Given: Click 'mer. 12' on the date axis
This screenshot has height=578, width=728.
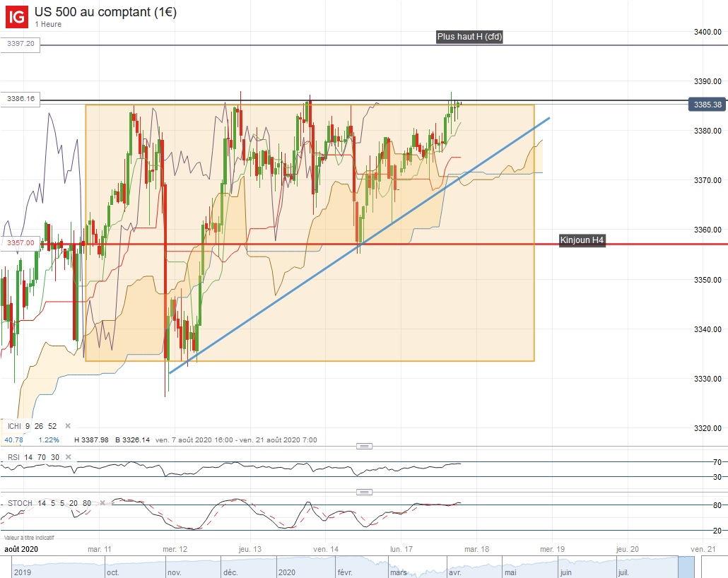Looking at the screenshot, I should coord(175,549).
